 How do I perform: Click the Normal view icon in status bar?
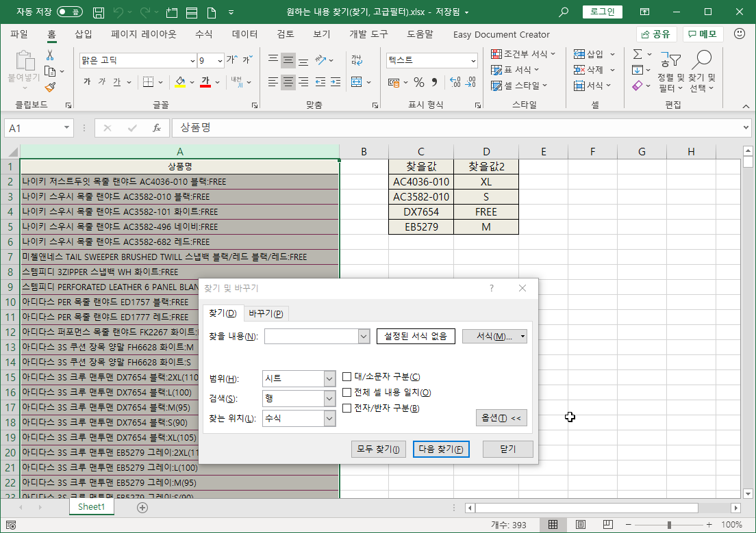pos(553,524)
